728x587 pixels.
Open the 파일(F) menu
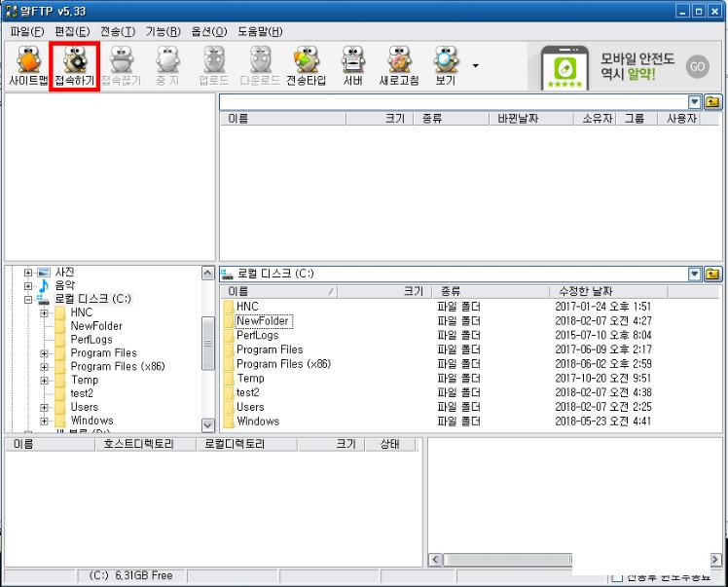pyautogui.click(x=26, y=31)
